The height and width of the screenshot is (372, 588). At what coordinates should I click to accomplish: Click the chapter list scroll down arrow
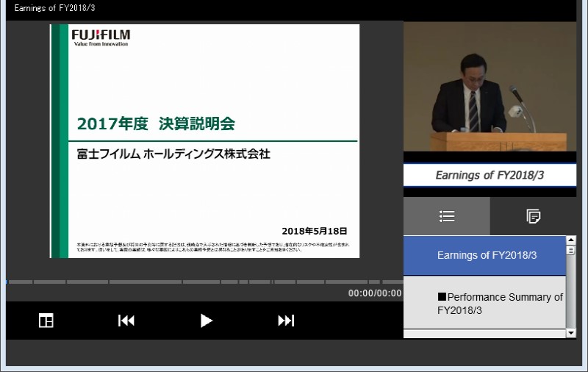571,333
